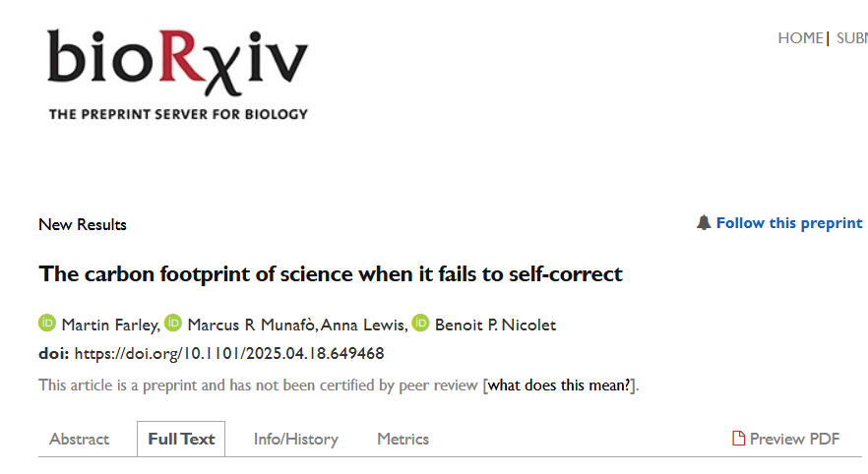Click author name Anna Lewis
Viewport: 868px width, 474px height.
click(362, 325)
